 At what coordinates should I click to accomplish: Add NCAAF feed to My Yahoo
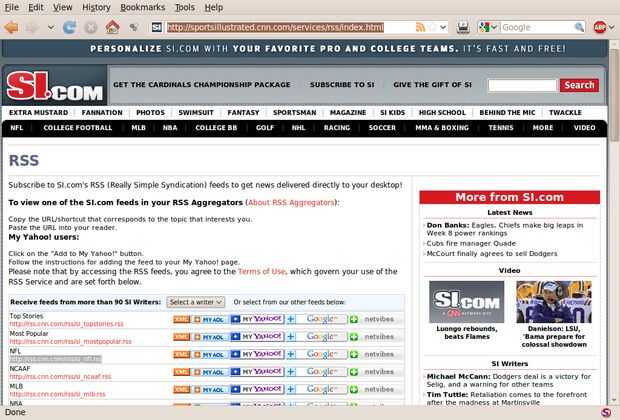(257, 372)
